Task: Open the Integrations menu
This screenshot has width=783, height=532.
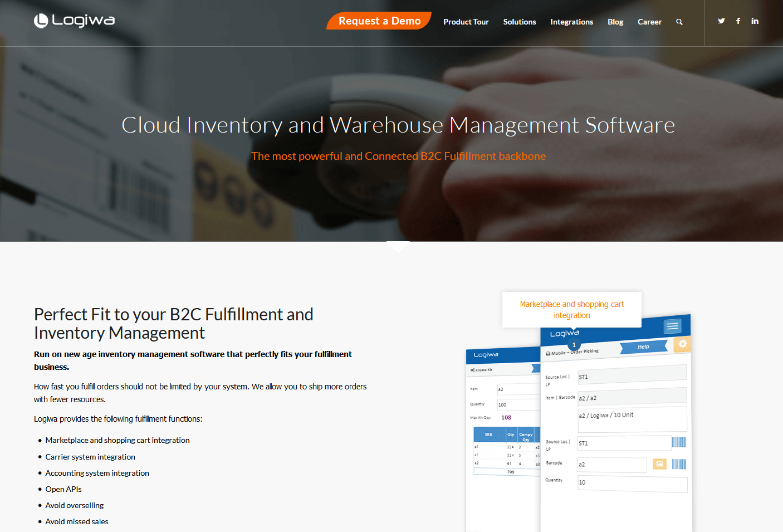Action: (571, 22)
